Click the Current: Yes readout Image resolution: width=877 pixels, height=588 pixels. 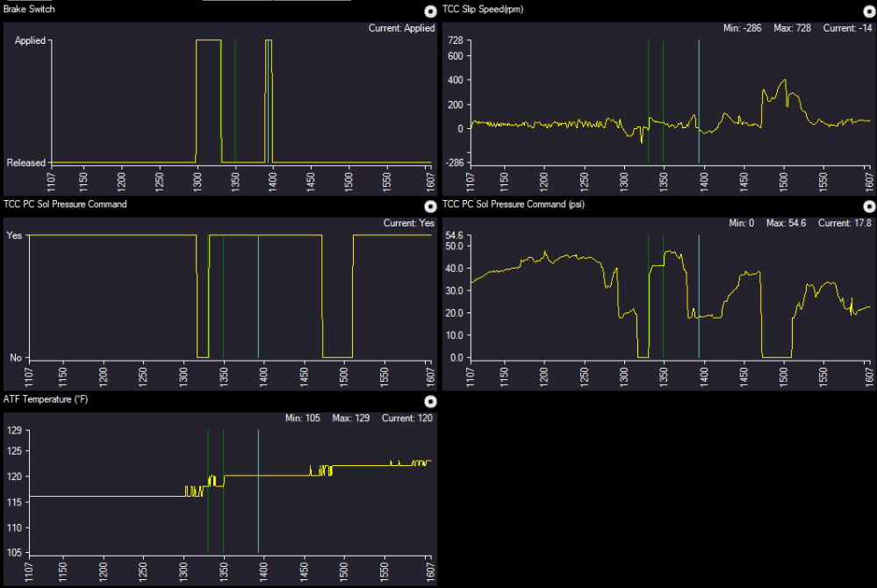[408, 224]
